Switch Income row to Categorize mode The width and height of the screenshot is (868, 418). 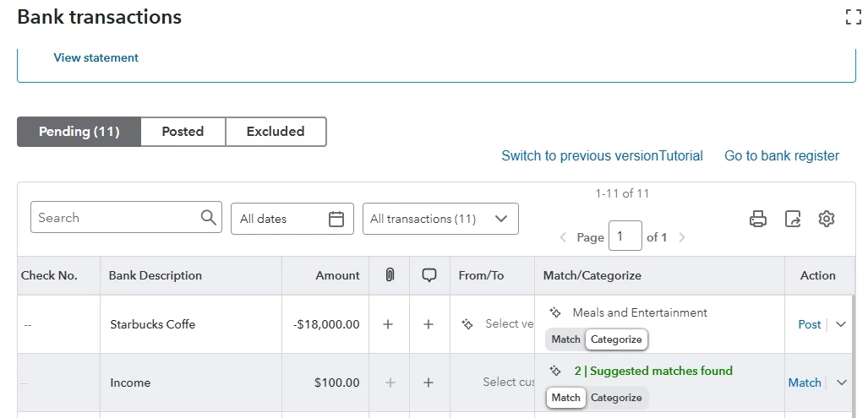click(616, 398)
